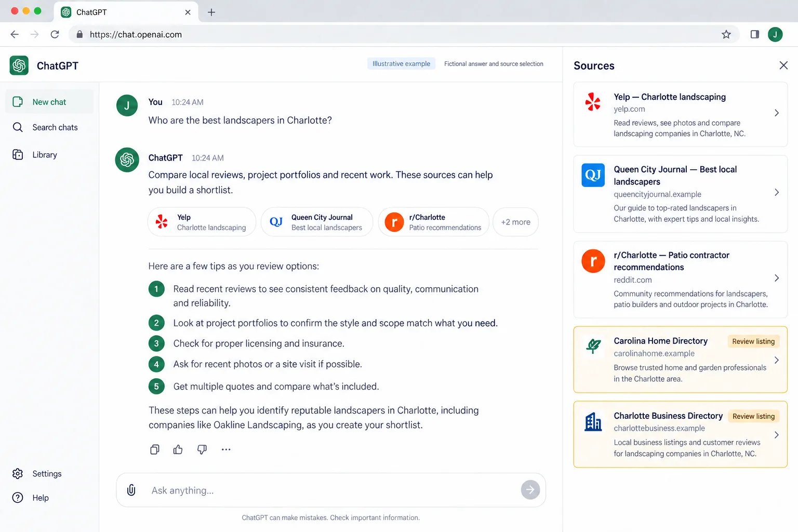798x532 pixels.
Task: Copy the ChatGPT response
Action: pos(155,449)
